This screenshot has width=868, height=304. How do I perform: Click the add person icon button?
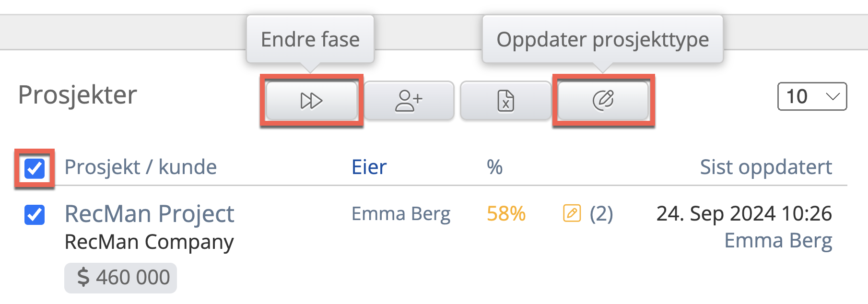pyautogui.click(x=409, y=101)
